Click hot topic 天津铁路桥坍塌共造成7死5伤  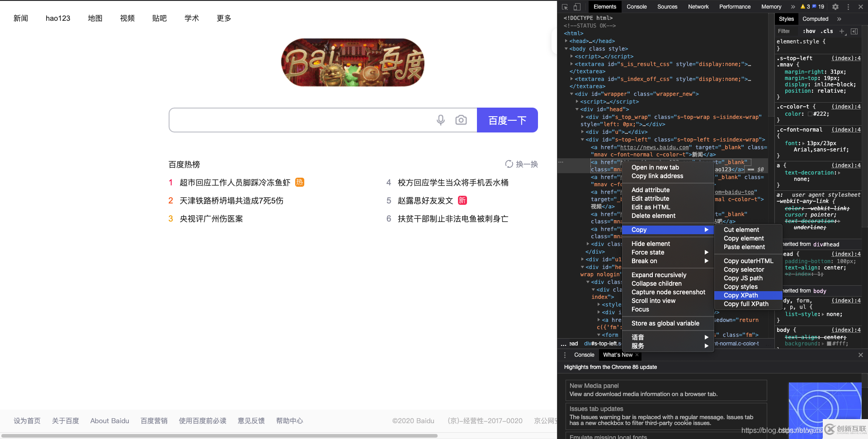[231, 201]
